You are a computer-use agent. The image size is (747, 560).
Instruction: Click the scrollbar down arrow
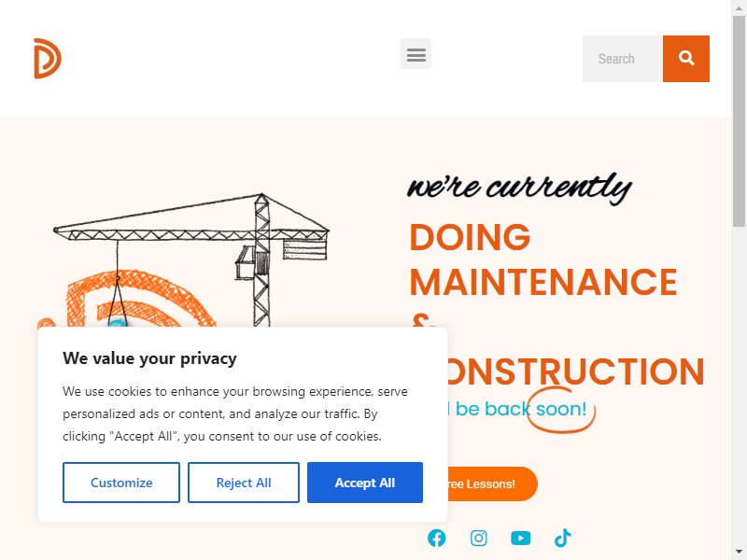point(739,553)
